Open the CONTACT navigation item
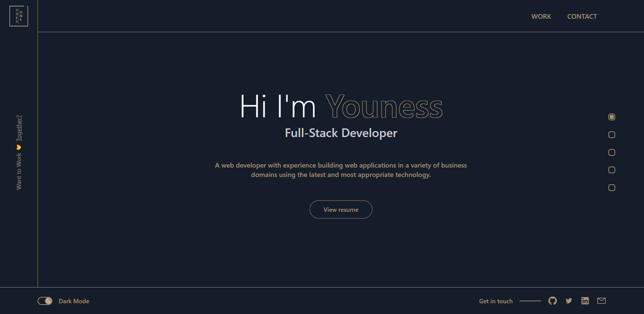Viewport: 644px width, 314px height. (x=582, y=16)
